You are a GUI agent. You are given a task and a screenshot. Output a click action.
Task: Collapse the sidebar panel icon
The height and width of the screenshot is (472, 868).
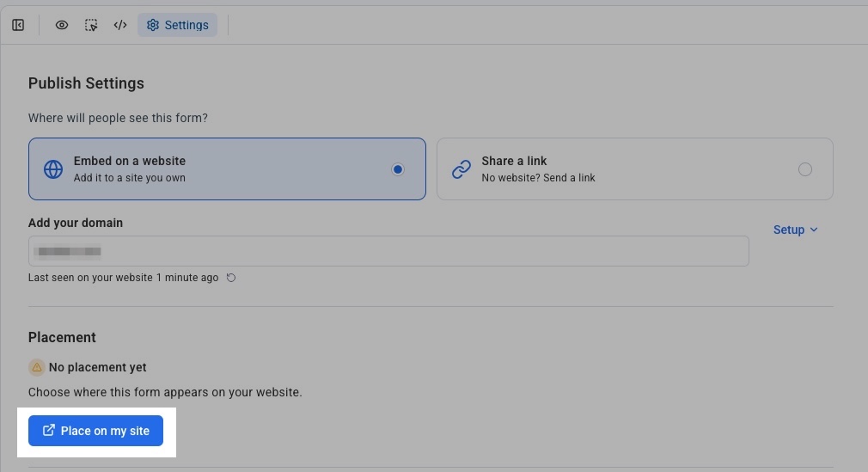point(18,25)
